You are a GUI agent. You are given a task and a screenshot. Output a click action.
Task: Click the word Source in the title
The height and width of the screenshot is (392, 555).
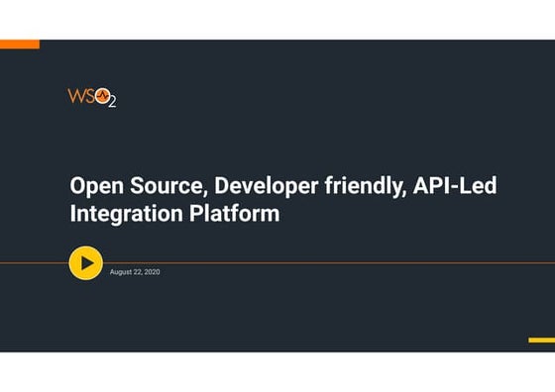(168, 186)
